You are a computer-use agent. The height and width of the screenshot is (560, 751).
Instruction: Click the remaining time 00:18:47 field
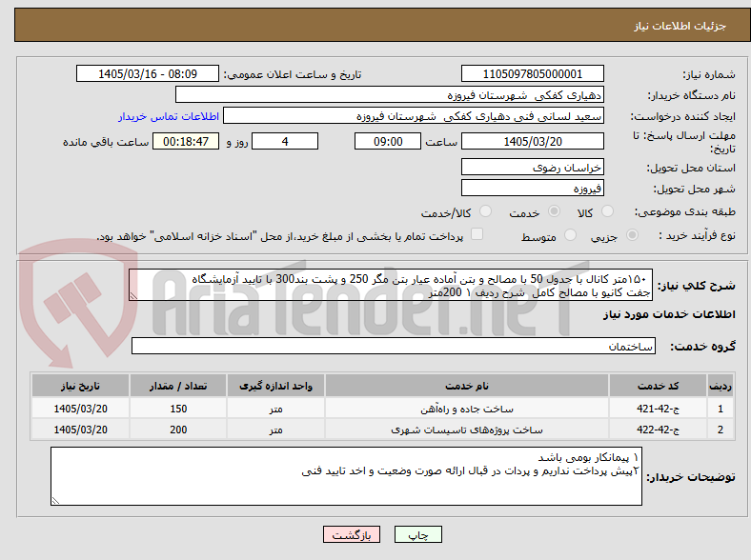(x=186, y=141)
